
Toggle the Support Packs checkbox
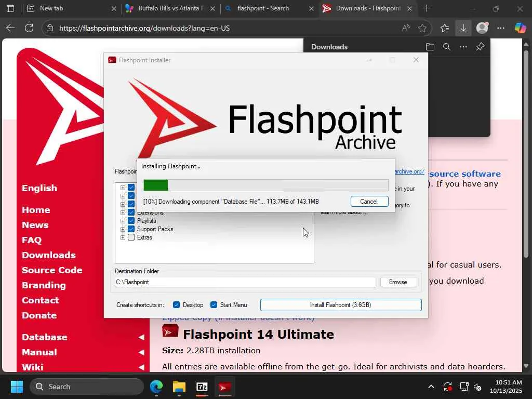point(131,229)
